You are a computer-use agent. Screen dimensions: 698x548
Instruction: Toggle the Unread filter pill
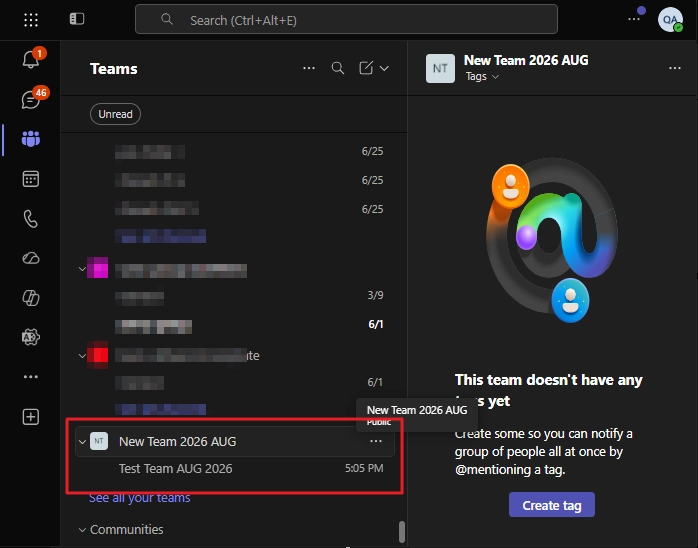tap(115, 114)
